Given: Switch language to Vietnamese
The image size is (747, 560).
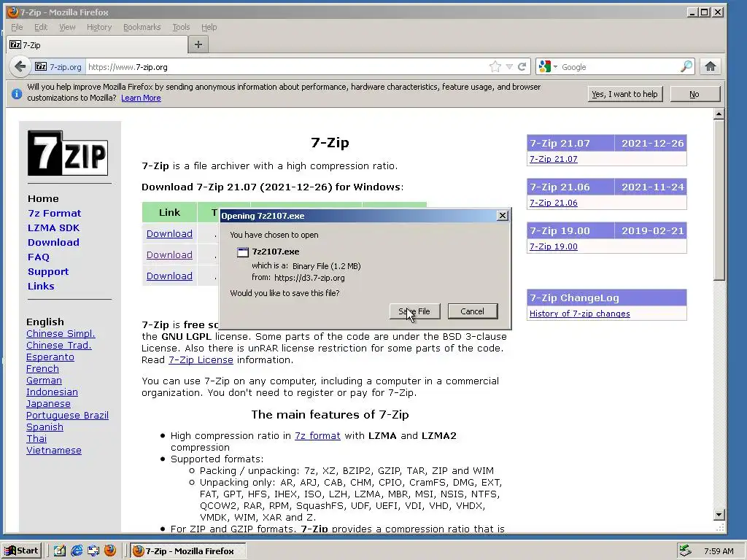Looking at the screenshot, I should click(x=54, y=451).
